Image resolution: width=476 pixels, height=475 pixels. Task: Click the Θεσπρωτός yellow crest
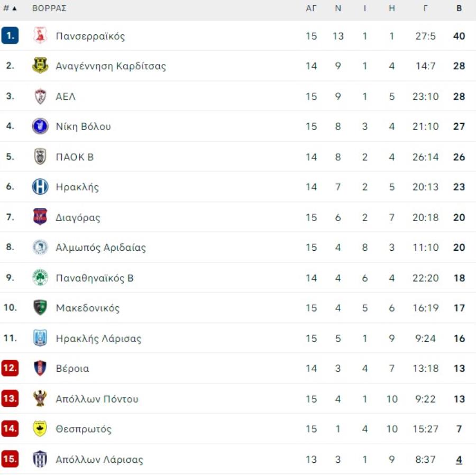[x=40, y=428]
